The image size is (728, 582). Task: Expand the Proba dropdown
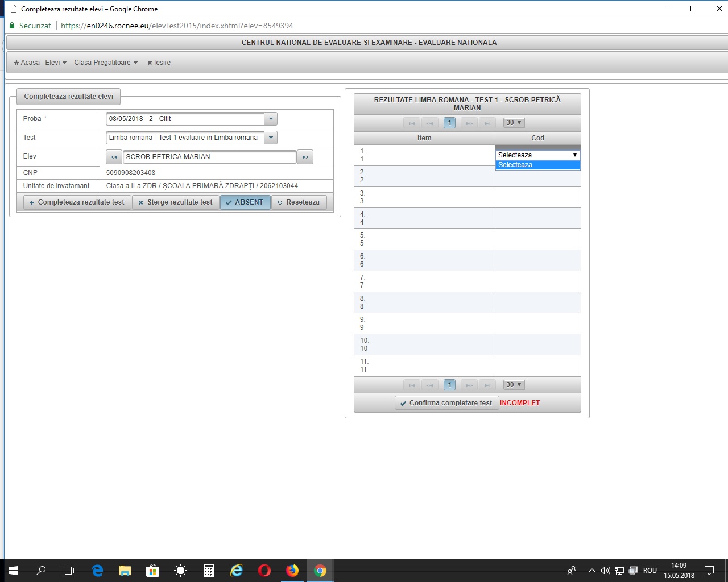click(271, 119)
